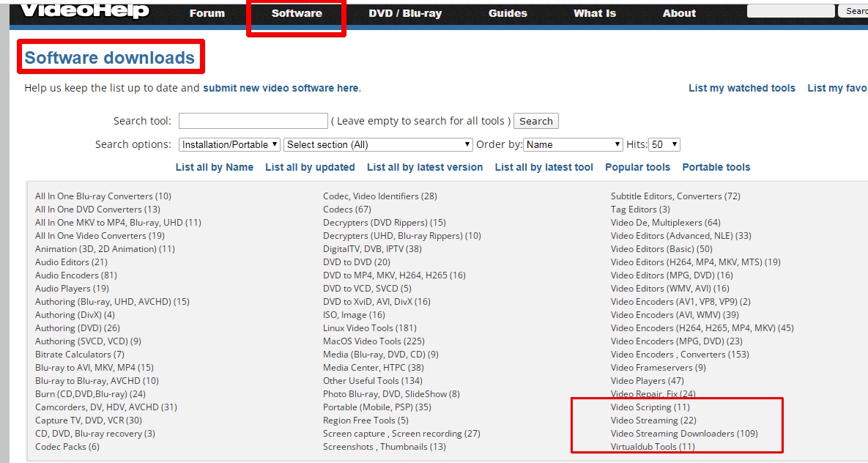
Task: Open the Software menu
Action: [x=297, y=13]
